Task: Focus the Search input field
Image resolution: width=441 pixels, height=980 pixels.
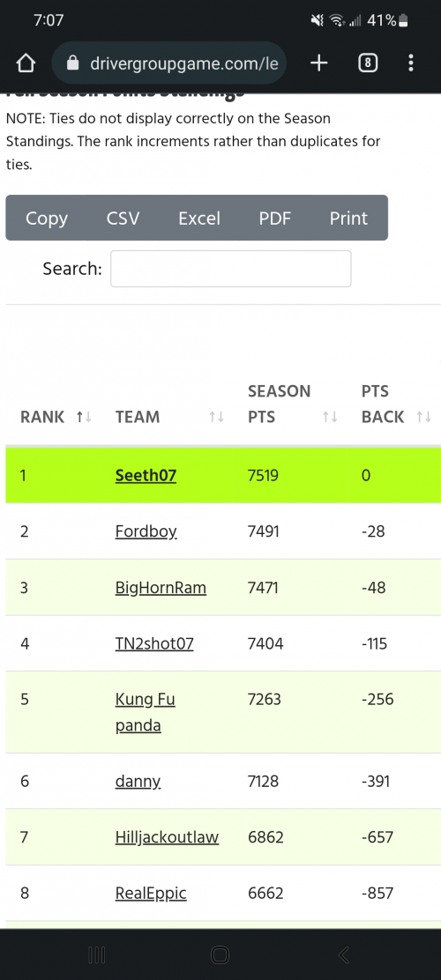Action: coord(231,269)
